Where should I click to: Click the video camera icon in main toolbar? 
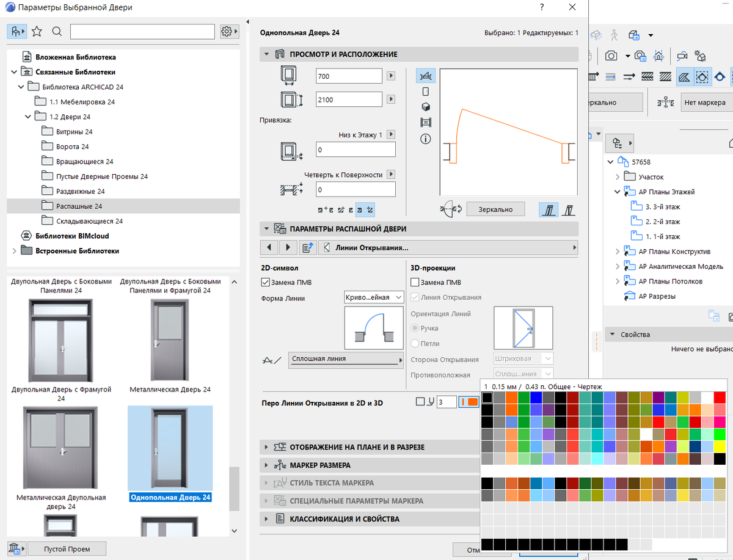coord(682,56)
